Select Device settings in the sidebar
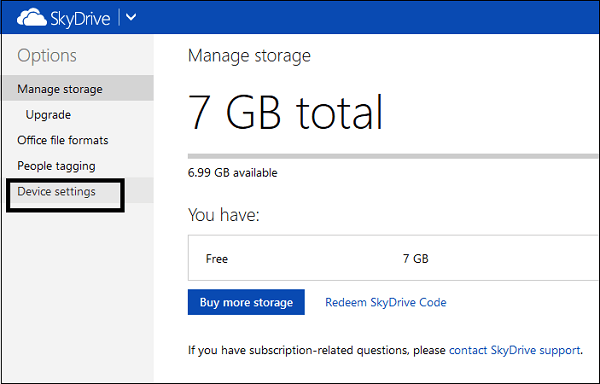 click(56, 191)
